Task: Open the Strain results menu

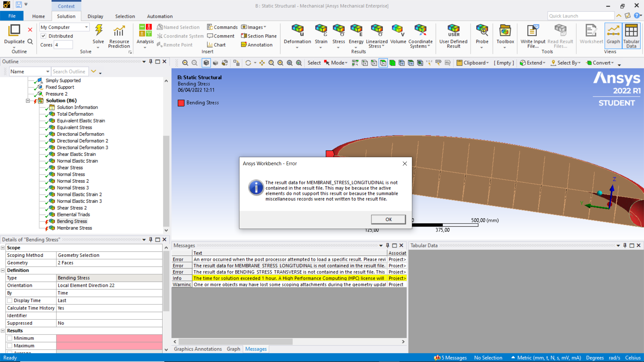Action: 321,36
